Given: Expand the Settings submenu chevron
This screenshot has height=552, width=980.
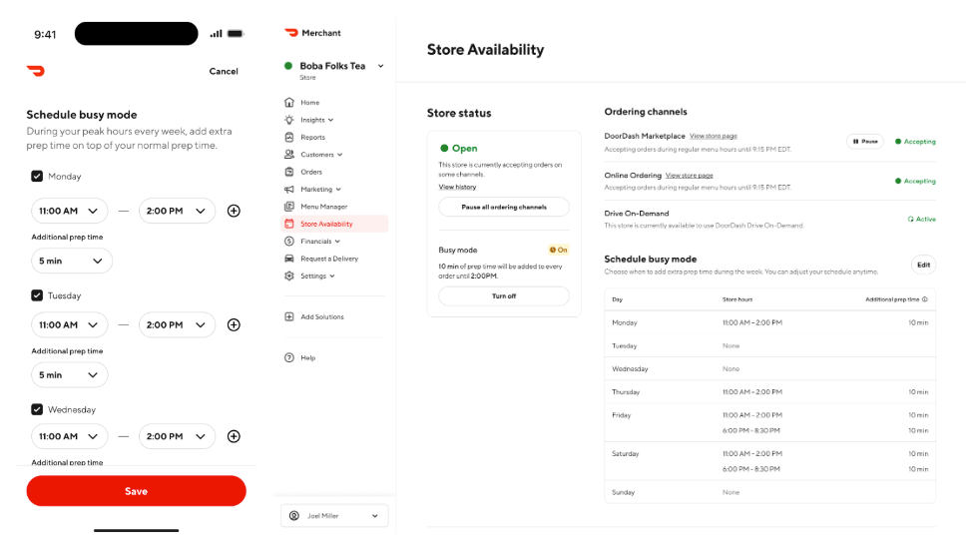Looking at the screenshot, I should click(332, 276).
